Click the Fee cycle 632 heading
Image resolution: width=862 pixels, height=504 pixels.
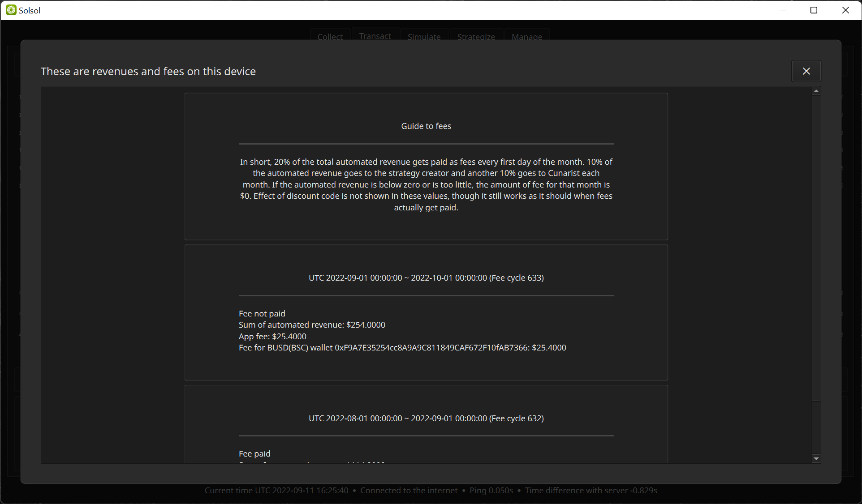426,419
